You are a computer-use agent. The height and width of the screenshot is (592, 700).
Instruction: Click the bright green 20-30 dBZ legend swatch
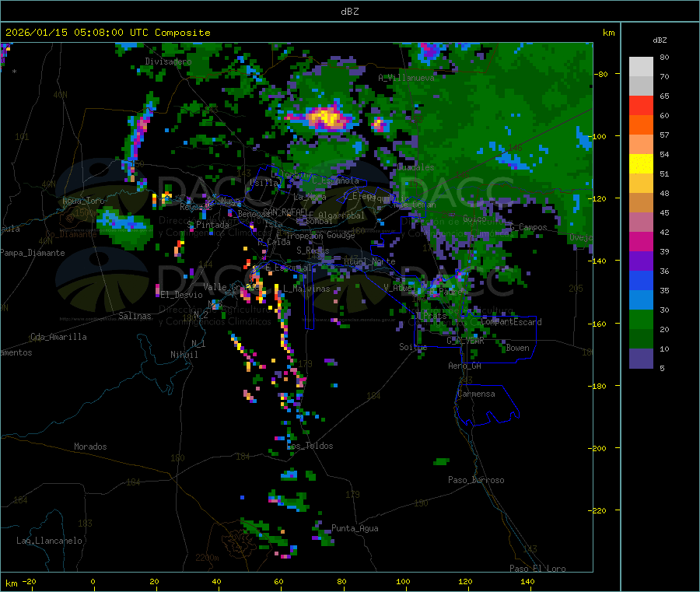[x=641, y=319]
